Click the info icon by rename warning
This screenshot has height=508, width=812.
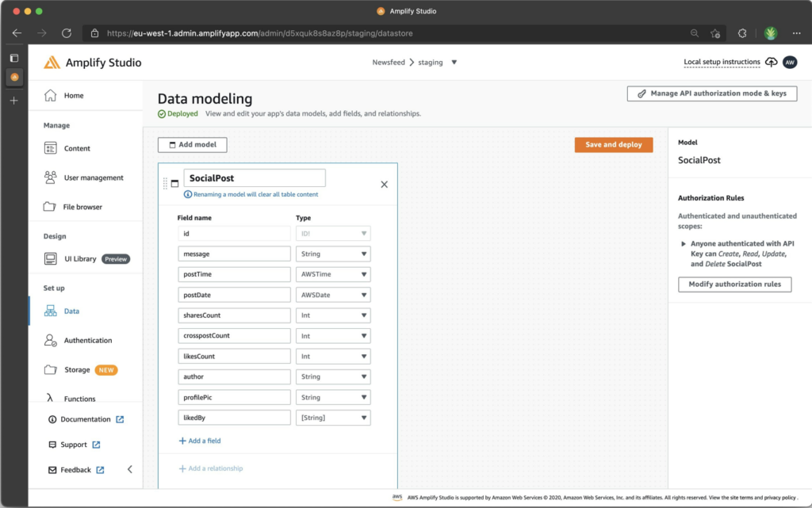(x=187, y=194)
